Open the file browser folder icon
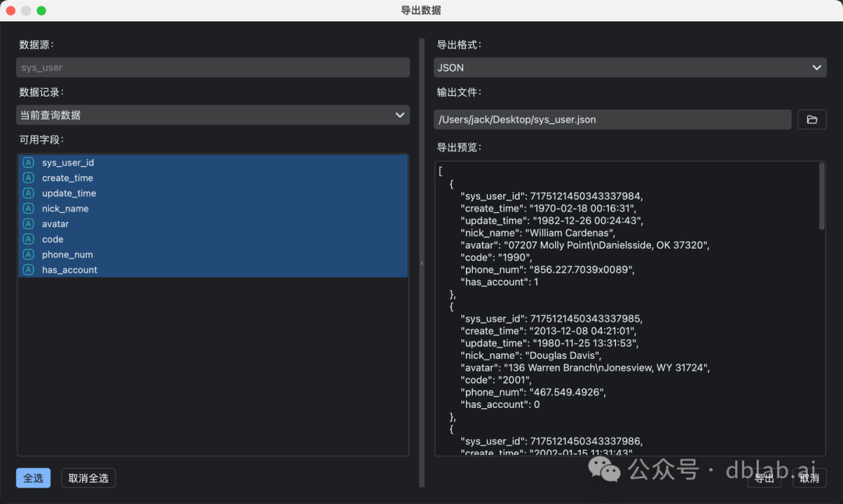Screen dimensions: 843x504 [x=812, y=119]
